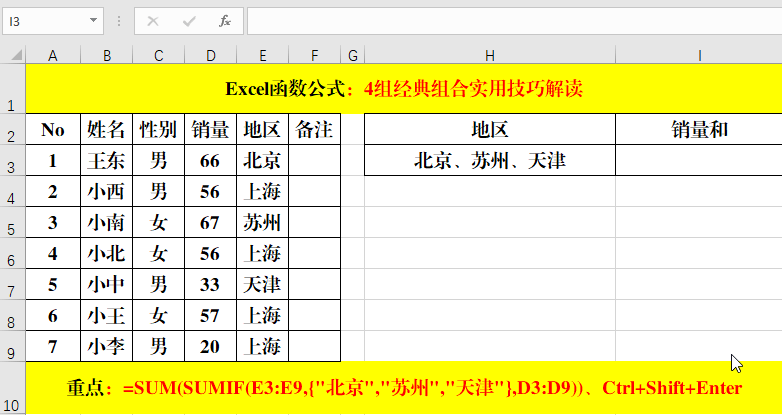Select row 3 header
This screenshot has width=782, height=415.
13,160
